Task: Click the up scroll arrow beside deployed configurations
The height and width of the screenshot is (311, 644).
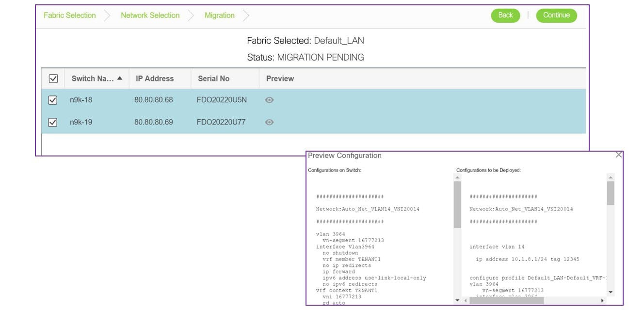Action: coord(610,176)
